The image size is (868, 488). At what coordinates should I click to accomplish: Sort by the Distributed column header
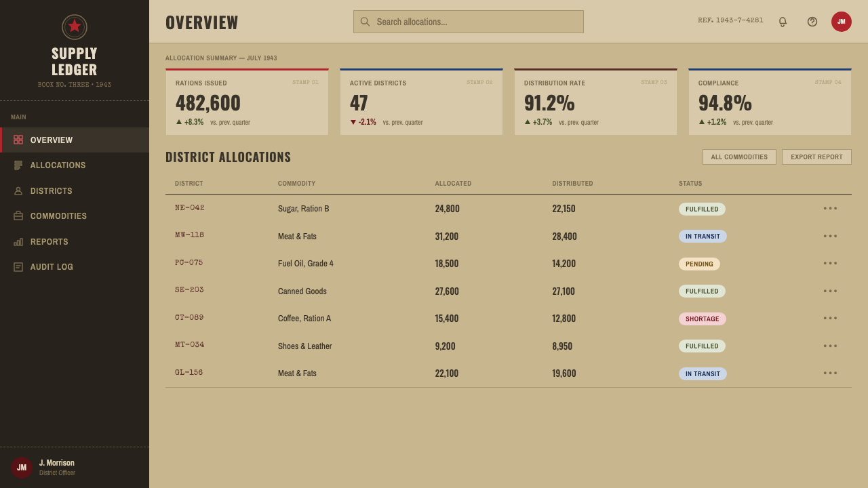click(x=572, y=184)
